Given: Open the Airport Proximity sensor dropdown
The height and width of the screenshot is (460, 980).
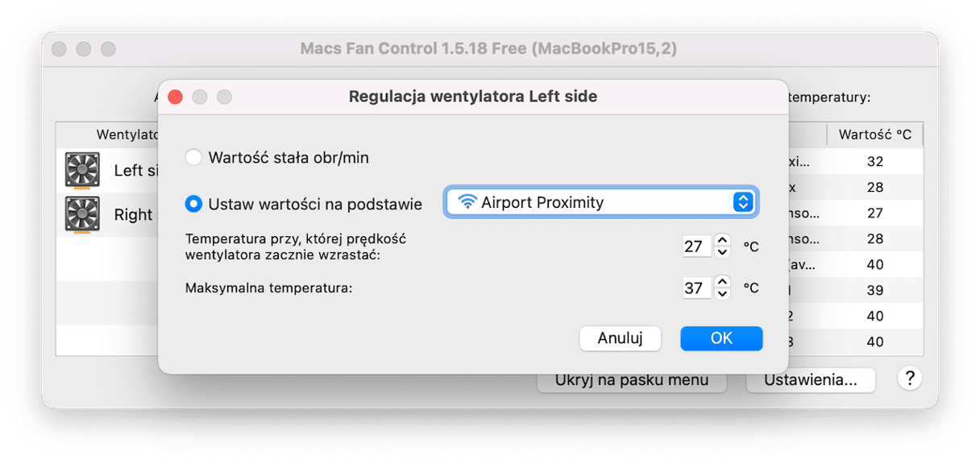Looking at the screenshot, I should tap(600, 202).
